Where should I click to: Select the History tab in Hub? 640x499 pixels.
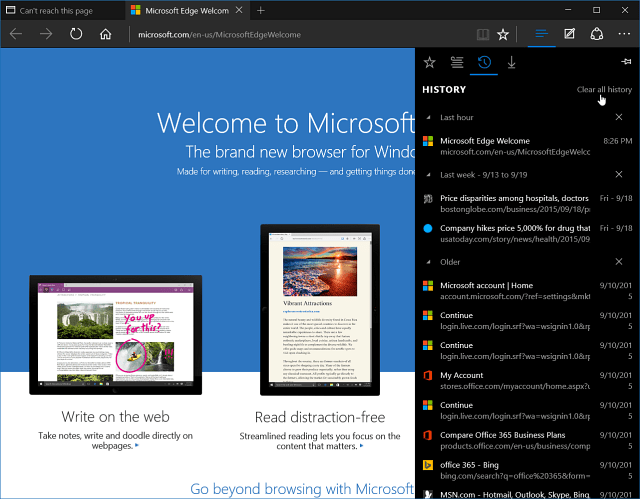(x=484, y=62)
